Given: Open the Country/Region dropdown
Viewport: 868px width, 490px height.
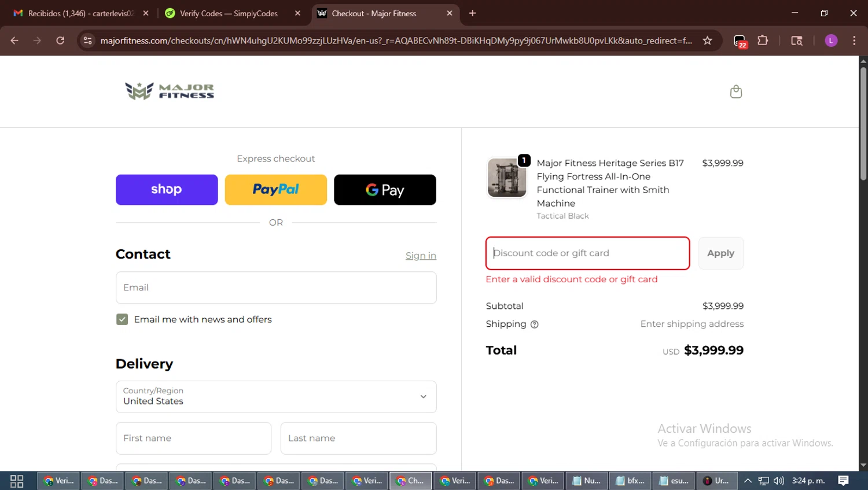Looking at the screenshot, I should (x=276, y=397).
